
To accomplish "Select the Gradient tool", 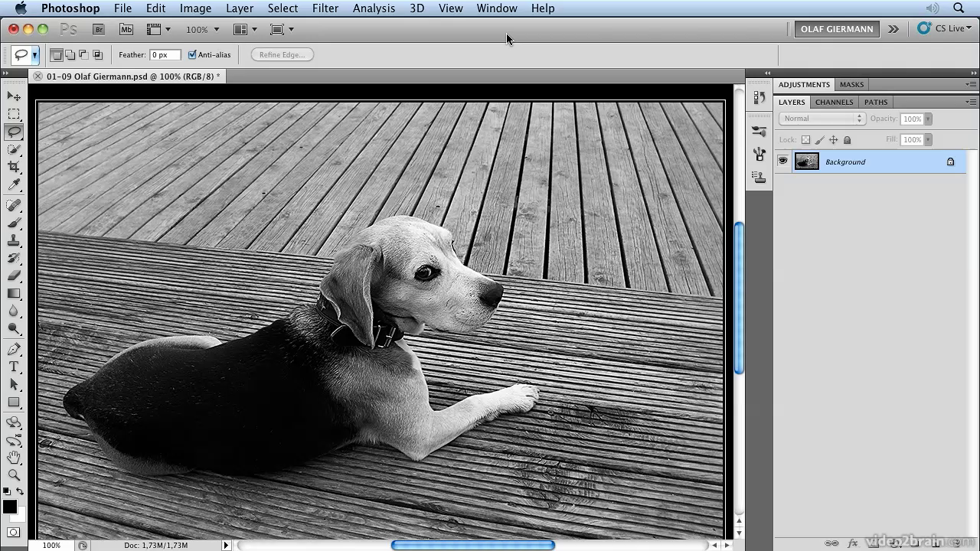I will tap(14, 293).
